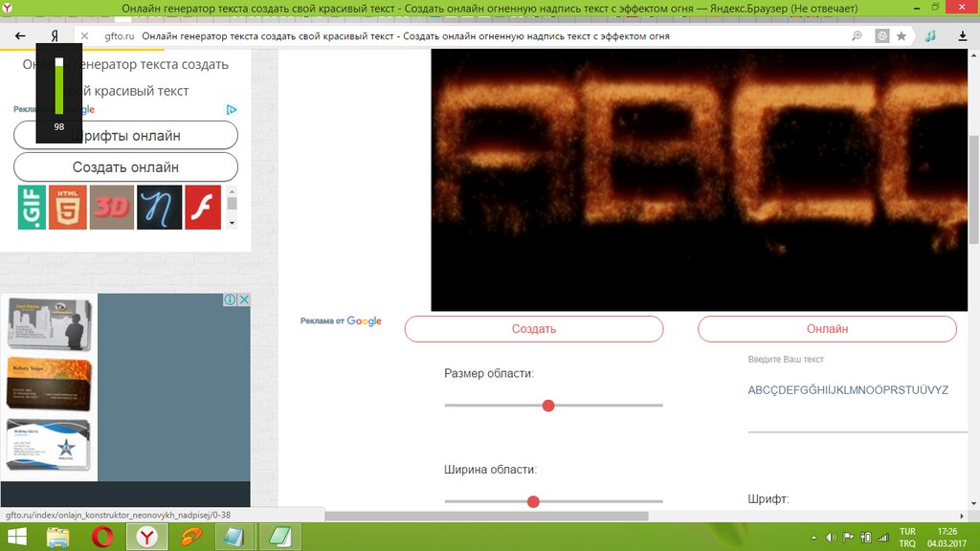Click the Создать онлайн button
This screenshot has height=551, width=980.
coord(125,166)
